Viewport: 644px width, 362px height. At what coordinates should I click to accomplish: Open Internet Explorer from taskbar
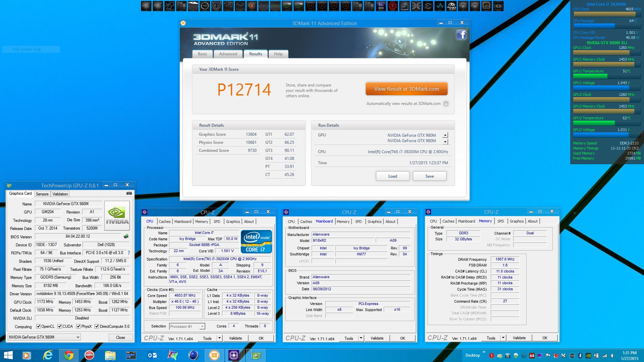(48, 355)
